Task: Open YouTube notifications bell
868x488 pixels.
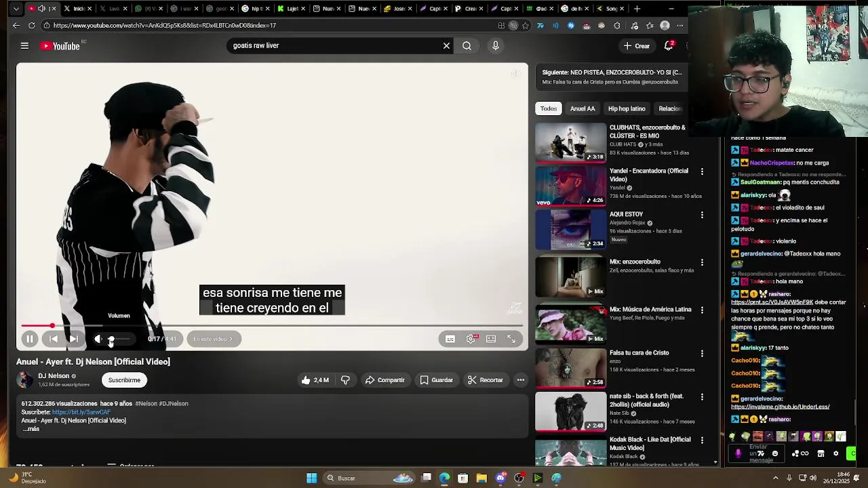Action: [x=669, y=46]
